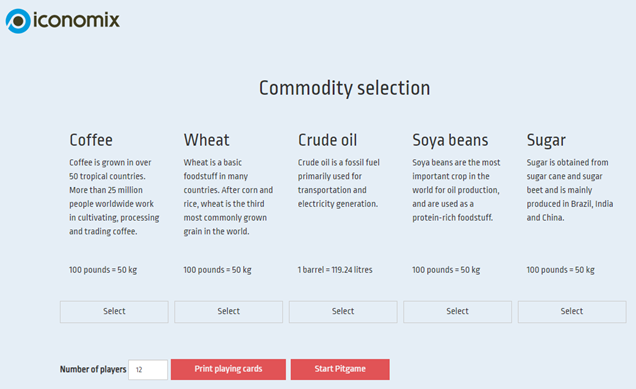Click the Number of players input field

tap(148, 370)
